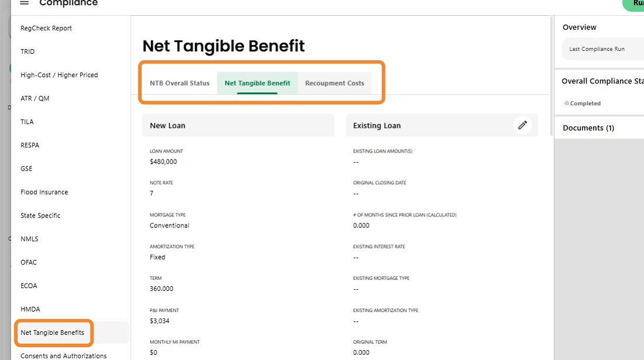Select GSE in the sidebar
Image resolution: width=644 pixels, height=360 pixels.
pyautogui.click(x=26, y=168)
